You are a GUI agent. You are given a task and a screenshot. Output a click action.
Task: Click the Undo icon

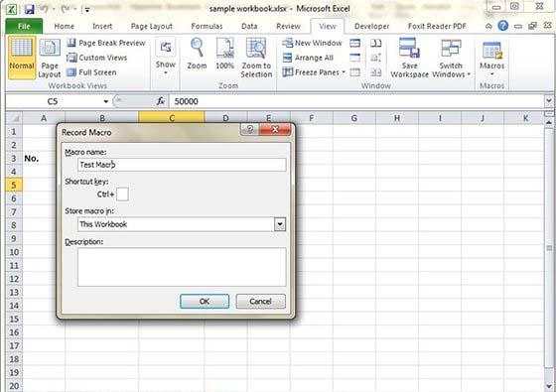(45, 9)
